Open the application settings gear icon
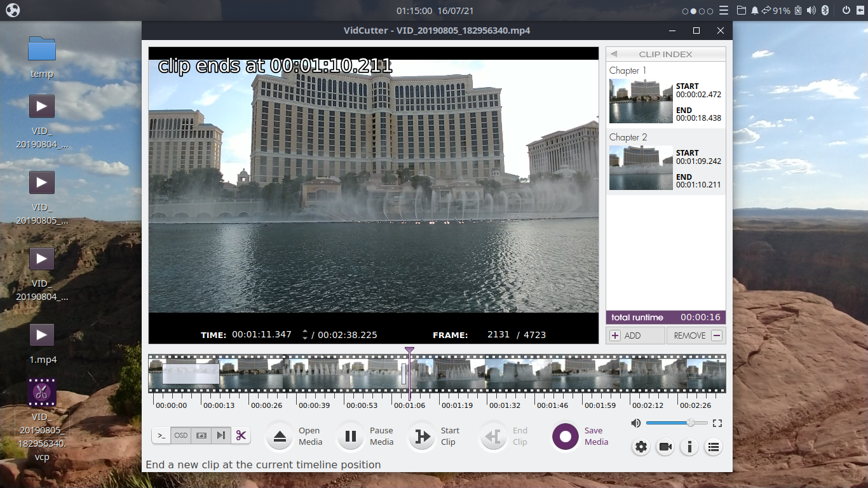 [x=641, y=447]
